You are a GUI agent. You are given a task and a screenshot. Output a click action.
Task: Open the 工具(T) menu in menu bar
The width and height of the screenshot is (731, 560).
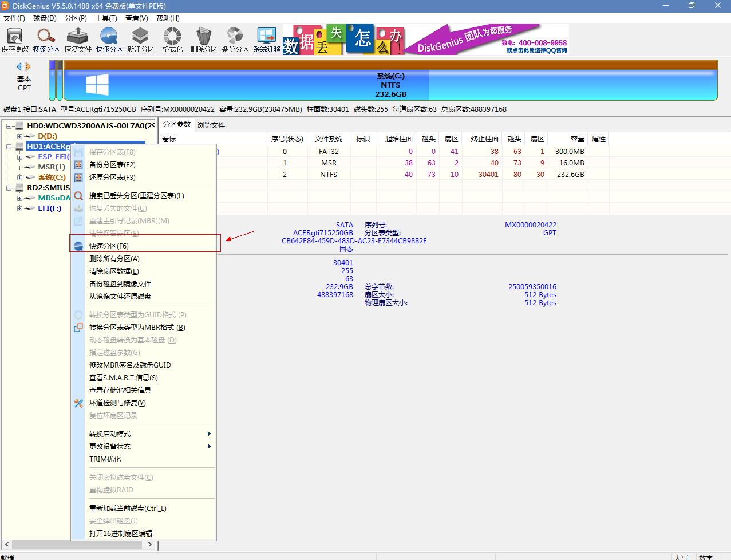coord(106,18)
